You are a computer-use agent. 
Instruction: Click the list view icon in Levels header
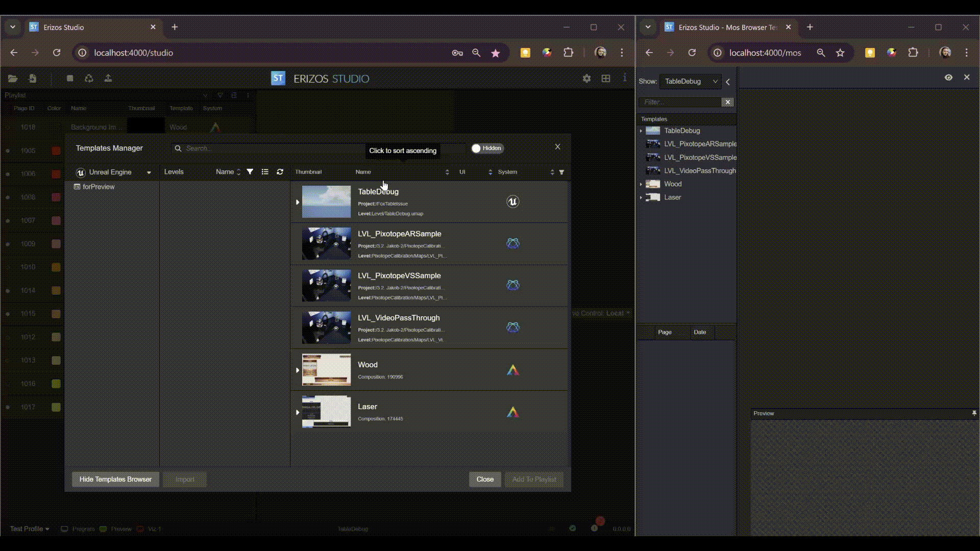coord(265,172)
